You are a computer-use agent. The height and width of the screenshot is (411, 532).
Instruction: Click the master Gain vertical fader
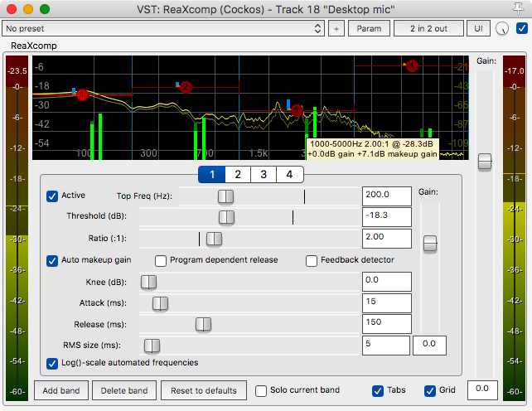click(485, 162)
